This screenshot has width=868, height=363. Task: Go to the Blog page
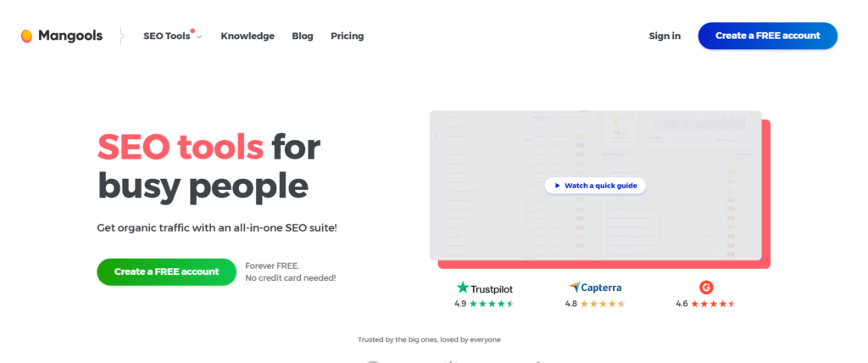[303, 36]
